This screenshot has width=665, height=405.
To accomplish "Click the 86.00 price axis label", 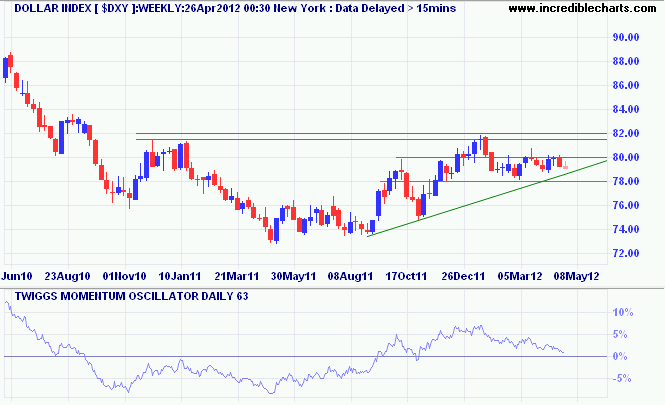I will click(626, 85).
